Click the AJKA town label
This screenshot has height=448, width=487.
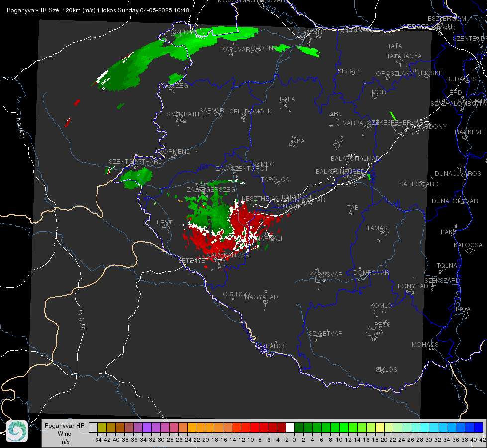(x=297, y=141)
